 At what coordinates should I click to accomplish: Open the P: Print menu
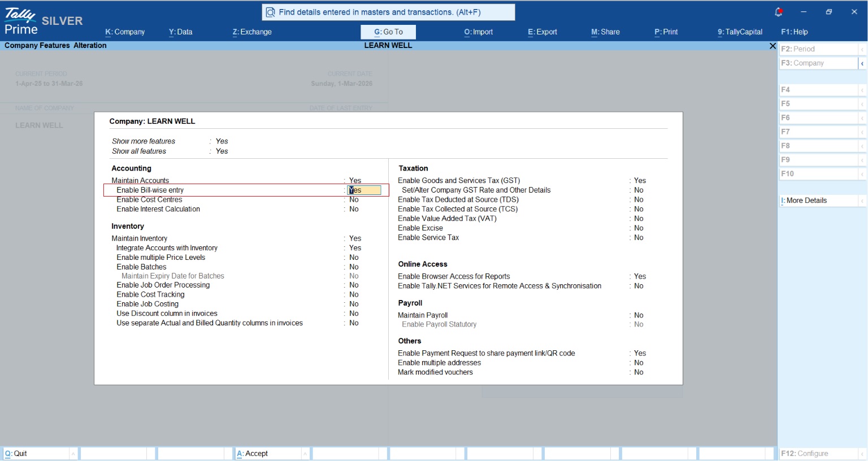pyautogui.click(x=666, y=32)
